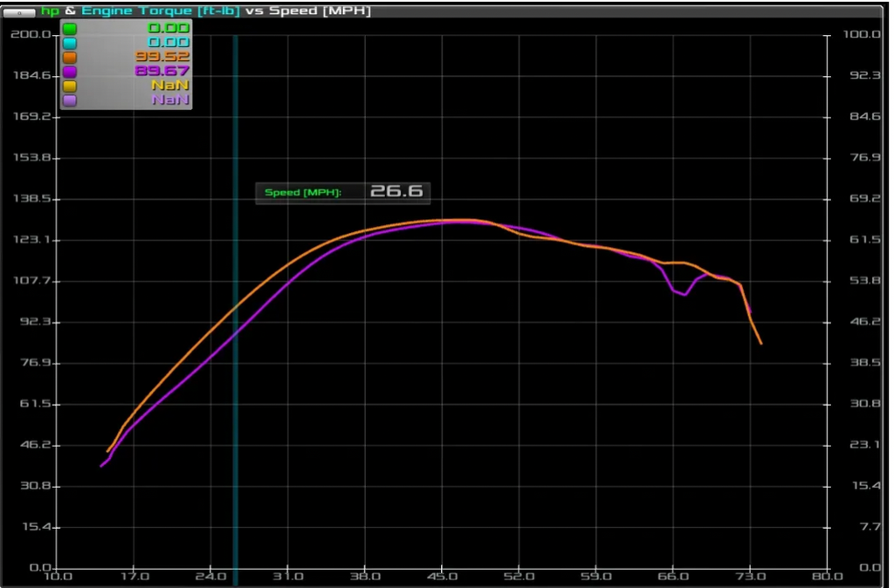
Task: Click the 61.5 left axis label
Action: pos(35,404)
